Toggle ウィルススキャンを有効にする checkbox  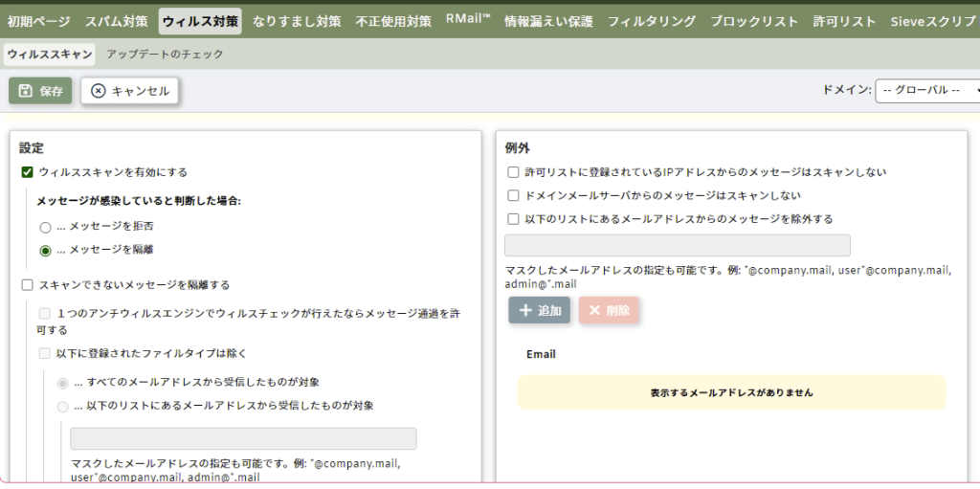(27, 172)
